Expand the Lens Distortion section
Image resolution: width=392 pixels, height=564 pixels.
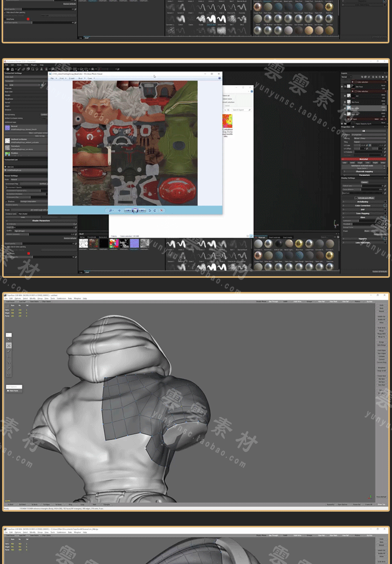[x=343, y=242]
